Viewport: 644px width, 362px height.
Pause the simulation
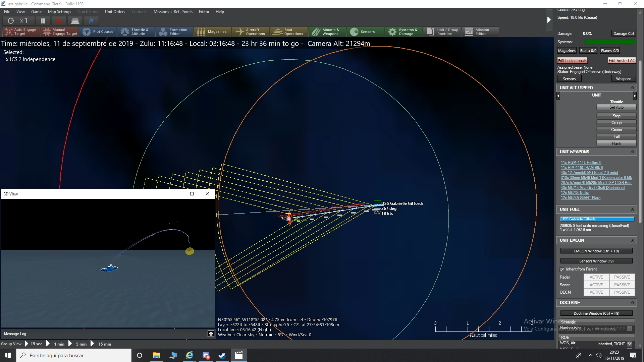pos(43,21)
